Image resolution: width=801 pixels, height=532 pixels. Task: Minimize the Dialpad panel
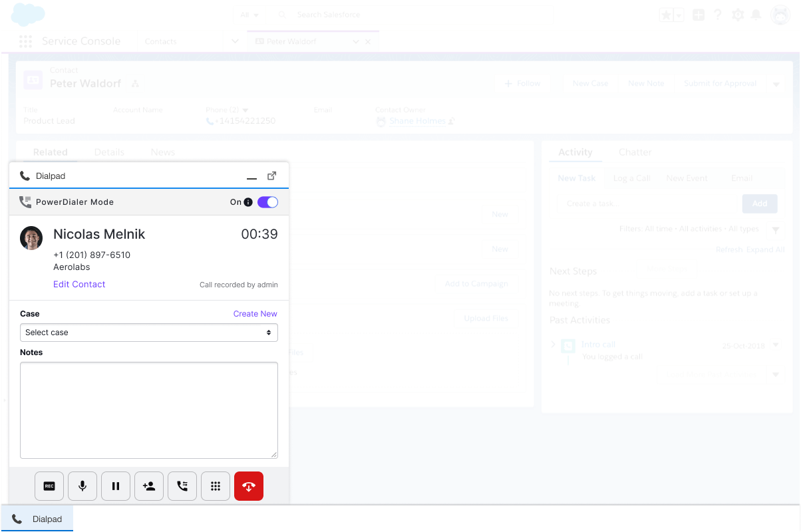251,178
